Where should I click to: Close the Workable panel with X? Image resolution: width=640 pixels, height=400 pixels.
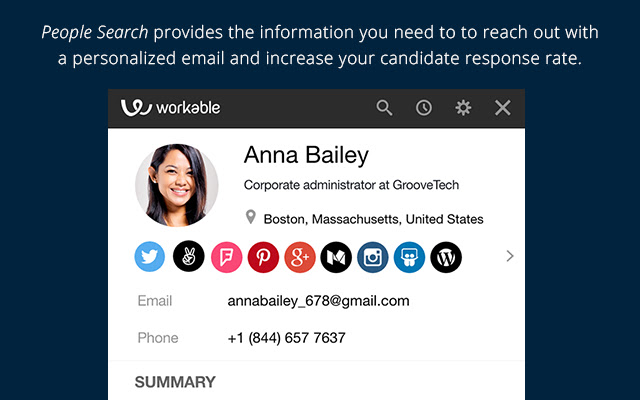pos(503,108)
